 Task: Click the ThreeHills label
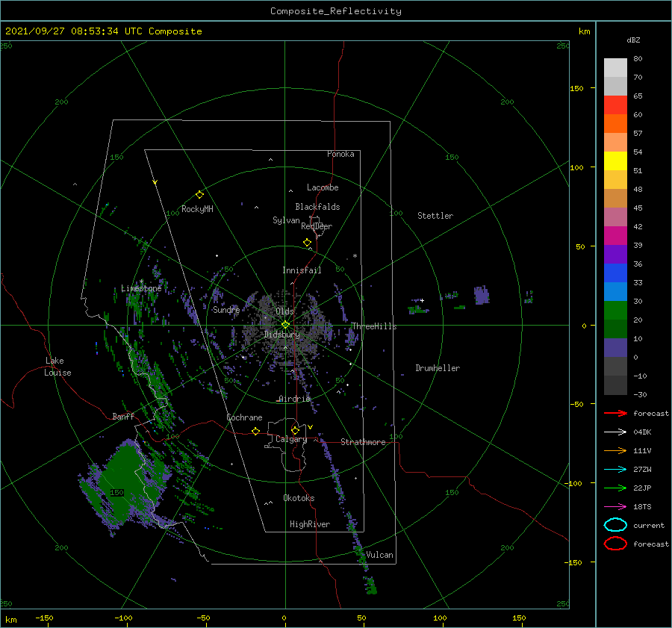click(x=374, y=326)
